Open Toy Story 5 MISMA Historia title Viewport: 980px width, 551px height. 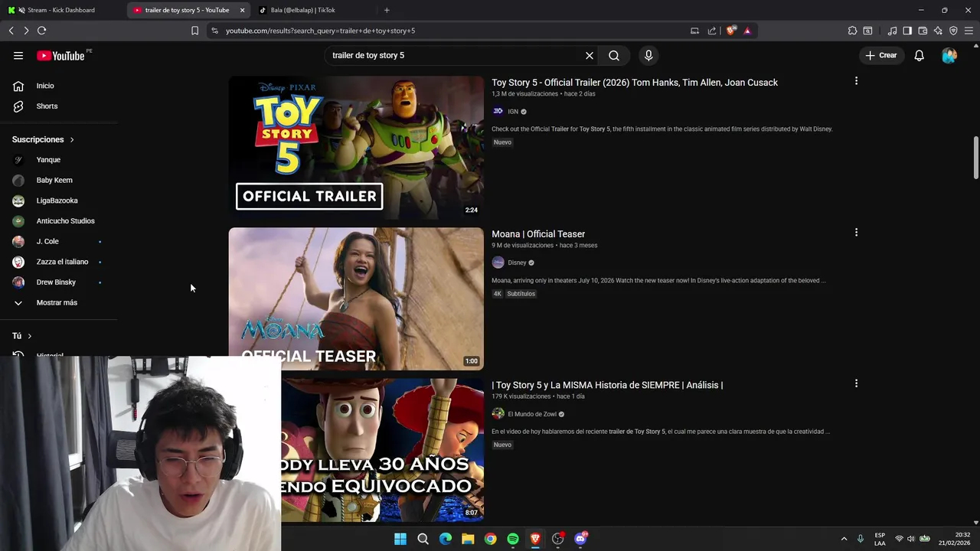pos(607,385)
